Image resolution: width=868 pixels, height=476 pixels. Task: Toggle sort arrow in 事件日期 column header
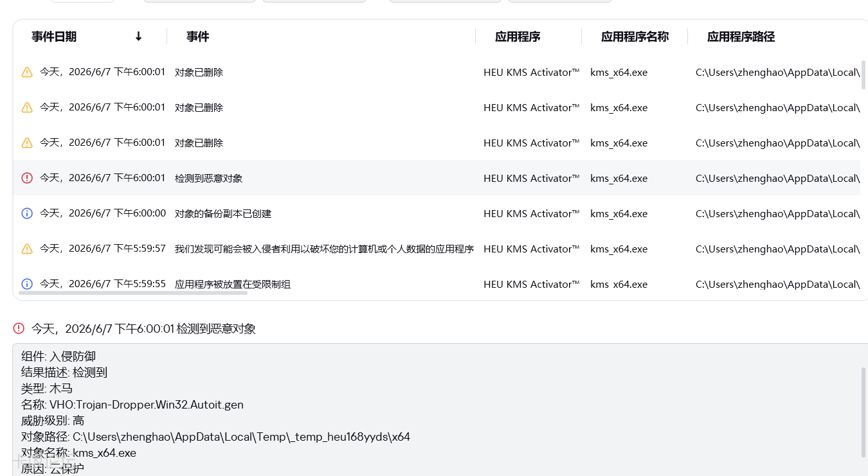click(138, 37)
